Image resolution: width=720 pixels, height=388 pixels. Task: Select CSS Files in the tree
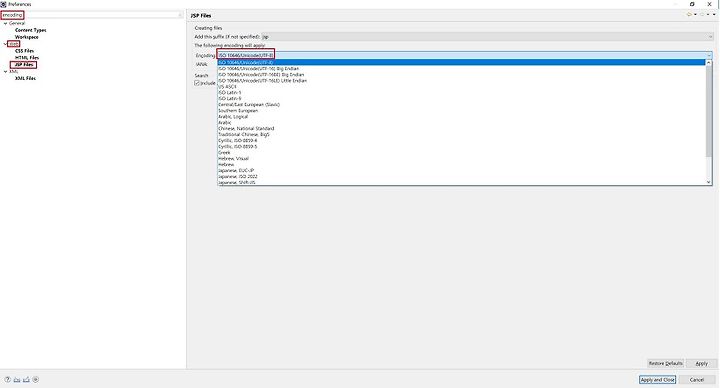click(24, 51)
